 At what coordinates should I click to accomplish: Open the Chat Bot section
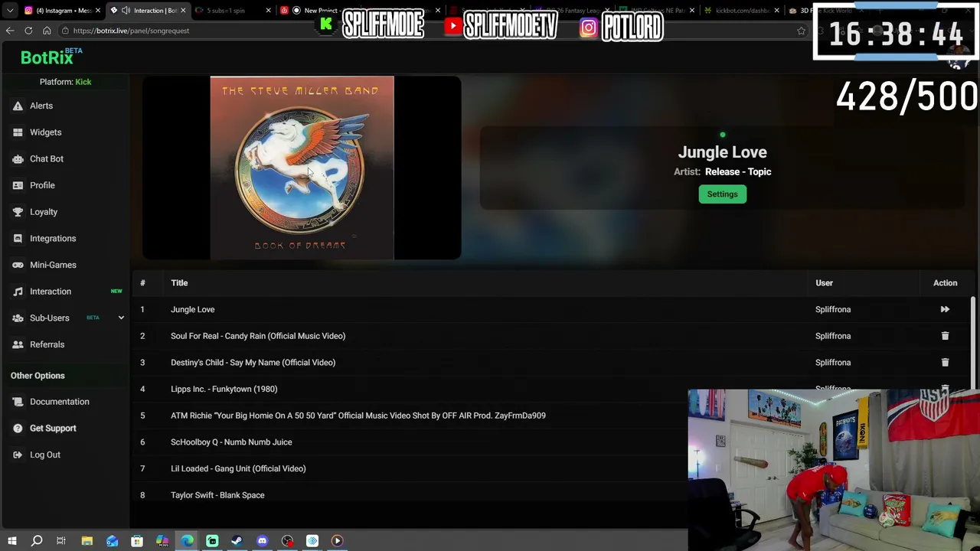(47, 158)
